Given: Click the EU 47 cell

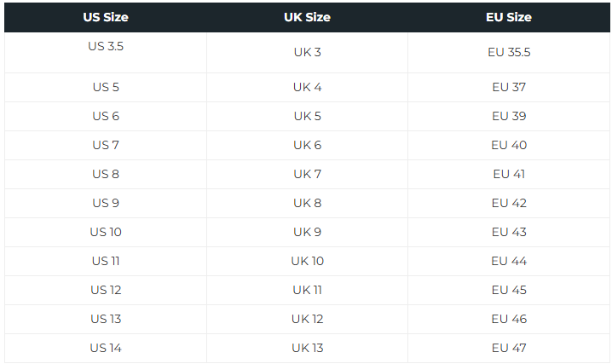Looking at the screenshot, I should (x=509, y=348).
